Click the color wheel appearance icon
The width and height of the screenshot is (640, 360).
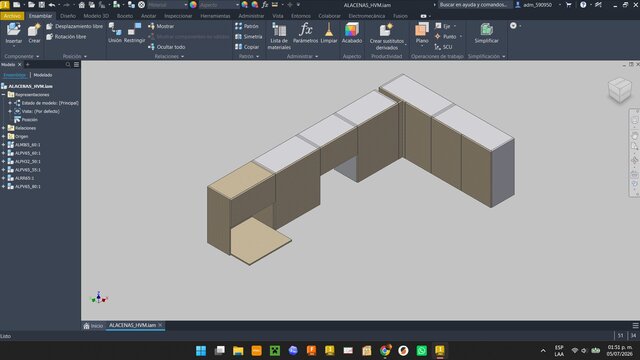coord(193,5)
